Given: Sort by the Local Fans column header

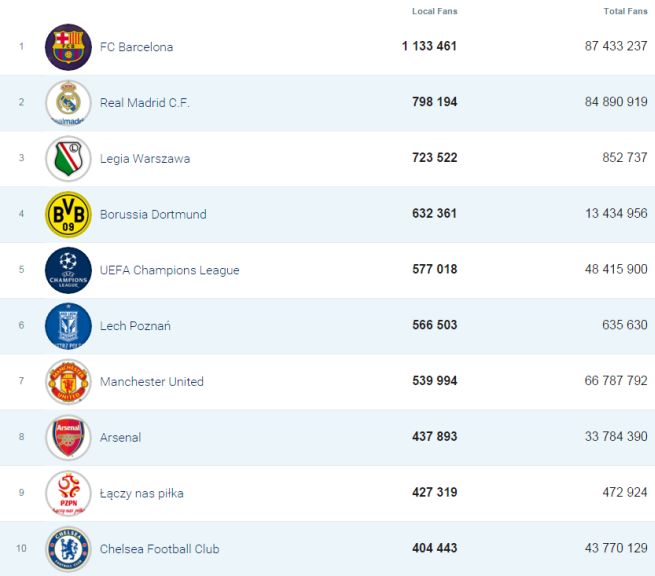Looking at the screenshot, I should point(434,11).
